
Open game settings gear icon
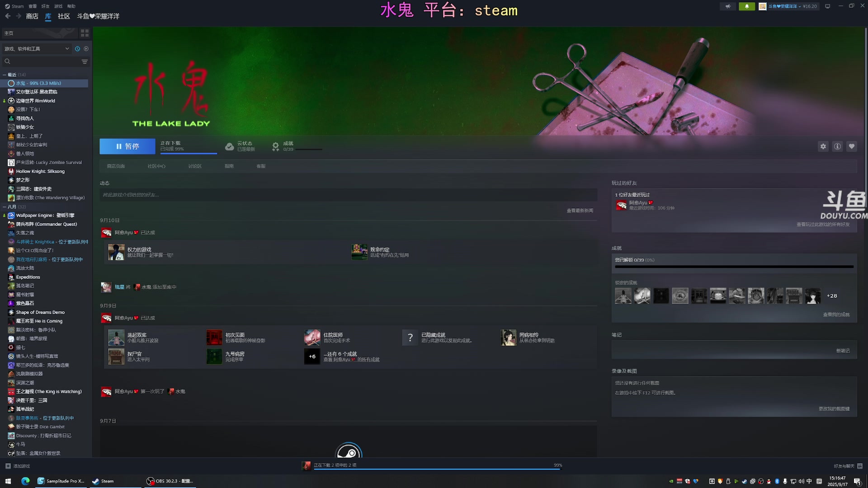(823, 146)
